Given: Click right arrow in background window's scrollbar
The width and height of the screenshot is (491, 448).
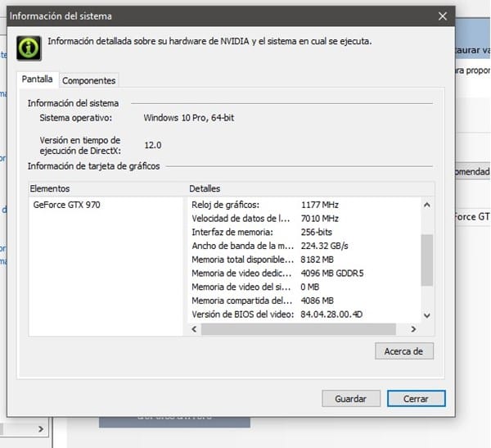Looking at the screenshot, I should click(41, 429).
